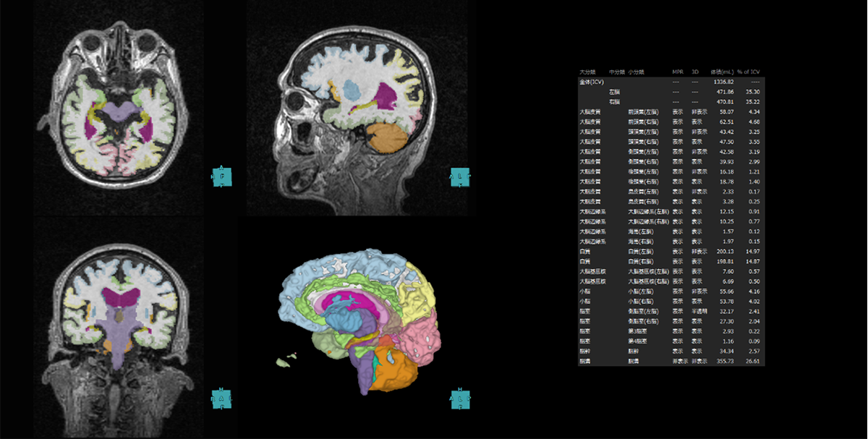Click the % of ICV column header
Image resolution: width=868 pixels, height=439 pixels.
coord(749,72)
